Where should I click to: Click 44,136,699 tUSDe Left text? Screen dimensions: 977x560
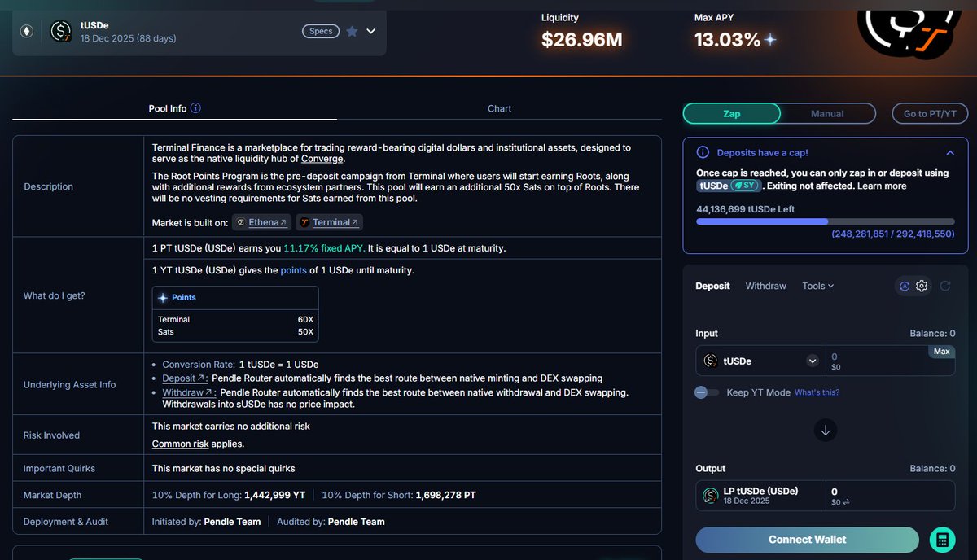[745, 209]
